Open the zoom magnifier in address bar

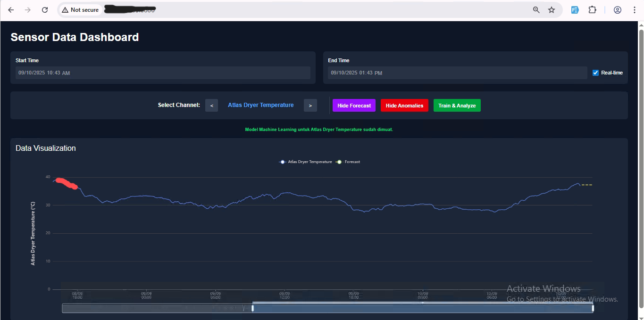pyautogui.click(x=536, y=10)
